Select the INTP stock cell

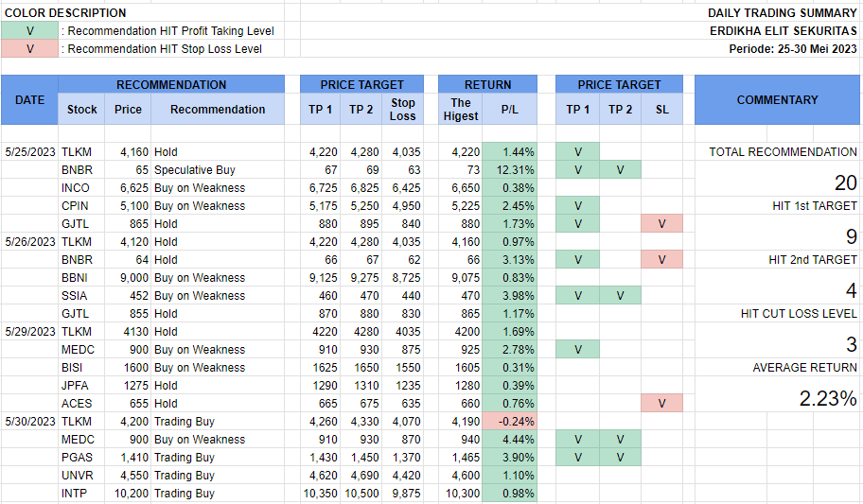point(76,494)
